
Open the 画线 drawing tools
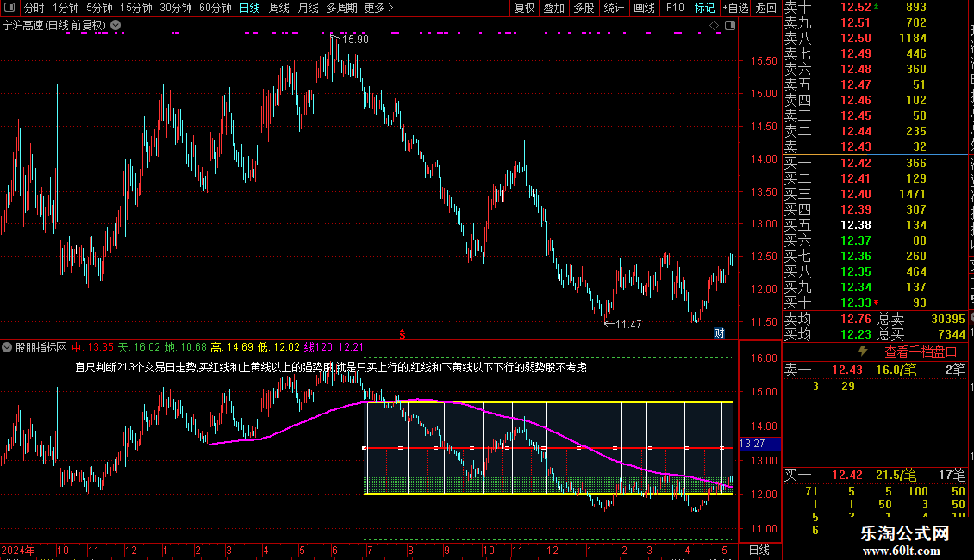pos(644,8)
